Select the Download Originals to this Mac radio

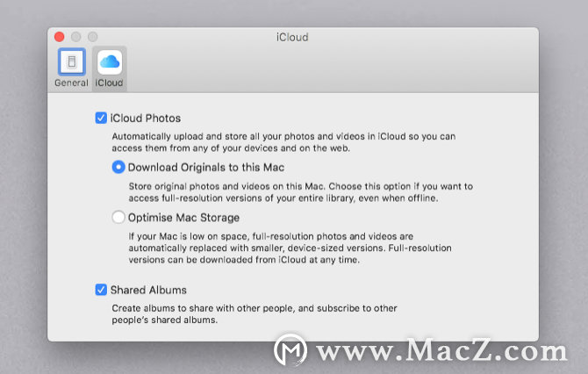(118, 167)
